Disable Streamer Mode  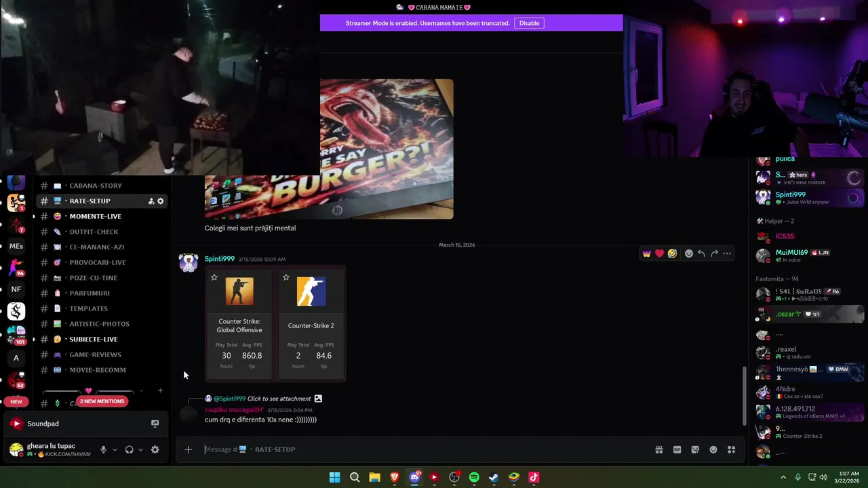[530, 23]
